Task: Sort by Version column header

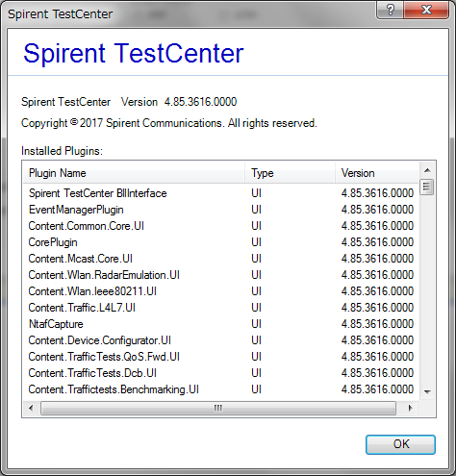Action: [x=377, y=173]
